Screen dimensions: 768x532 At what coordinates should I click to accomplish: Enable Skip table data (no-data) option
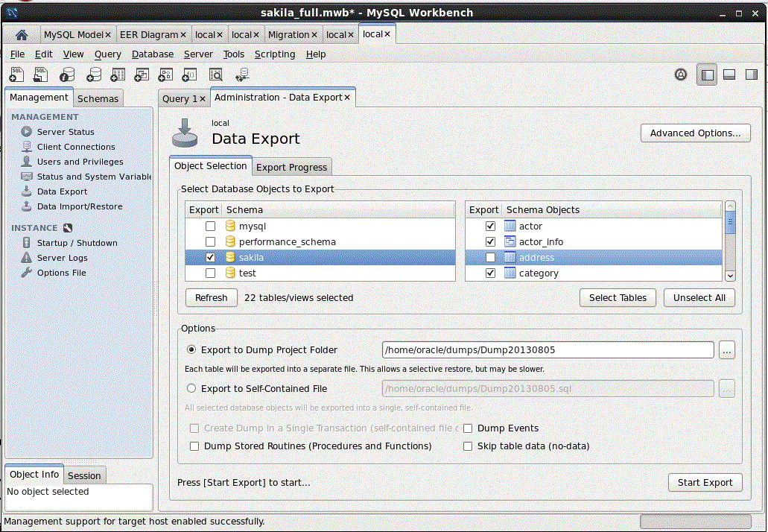[x=468, y=446]
